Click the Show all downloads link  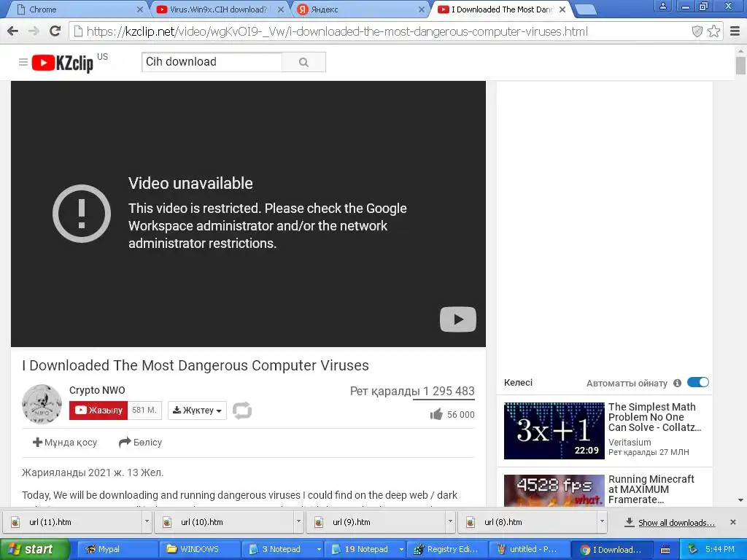676,523
